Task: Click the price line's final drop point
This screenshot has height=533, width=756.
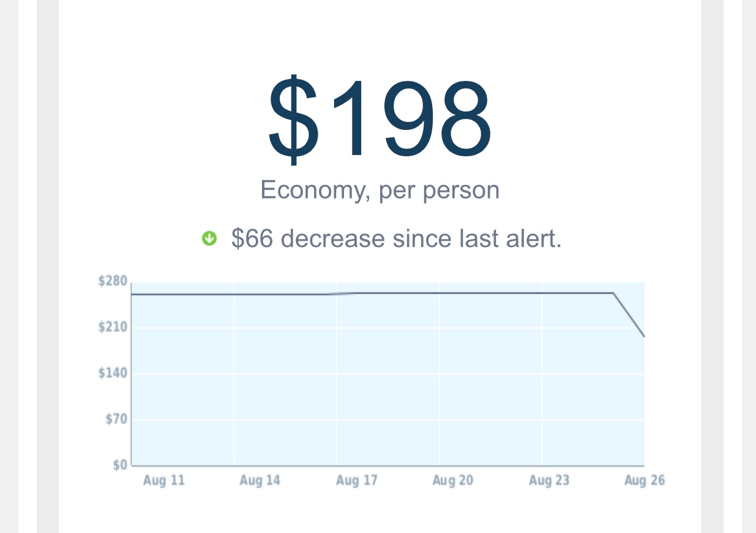Action: click(x=643, y=336)
